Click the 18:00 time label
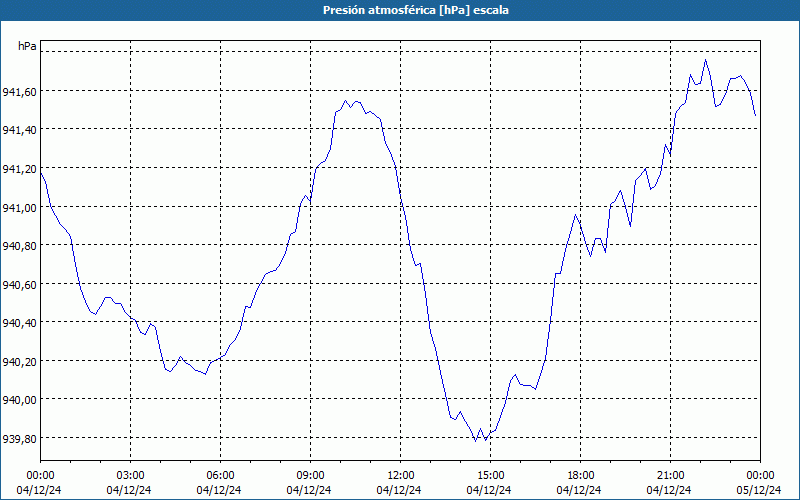Viewport: 800px width, 500px height. pyautogui.click(x=581, y=476)
